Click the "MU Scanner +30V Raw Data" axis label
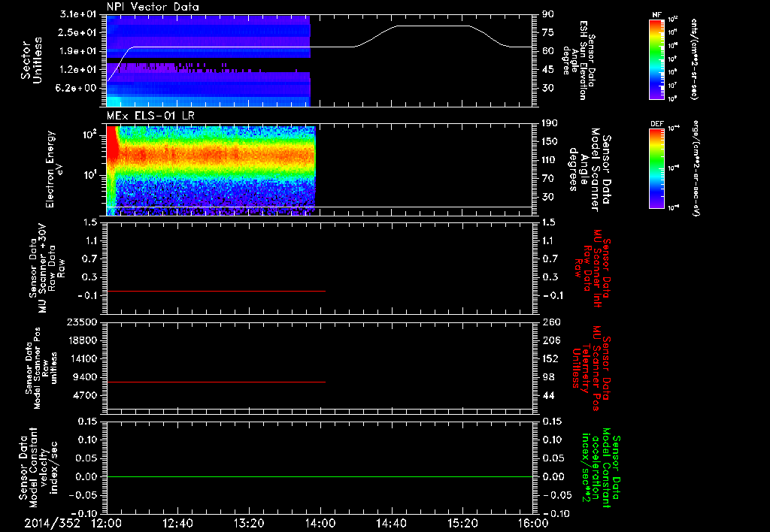 coord(47,268)
